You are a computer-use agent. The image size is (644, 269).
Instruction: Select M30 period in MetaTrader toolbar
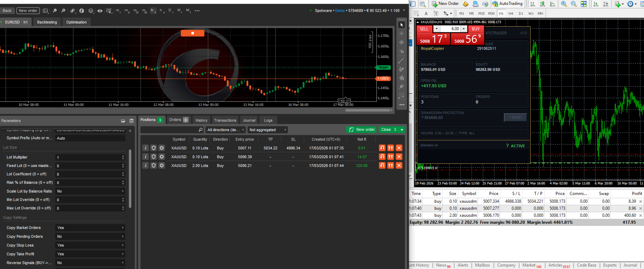pyautogui.click(x=491, y=14)
